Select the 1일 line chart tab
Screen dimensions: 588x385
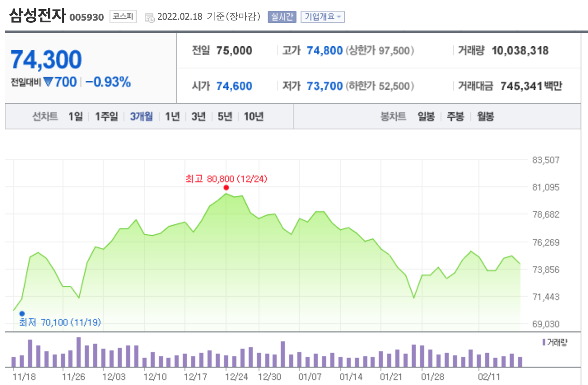click(76, 117)
